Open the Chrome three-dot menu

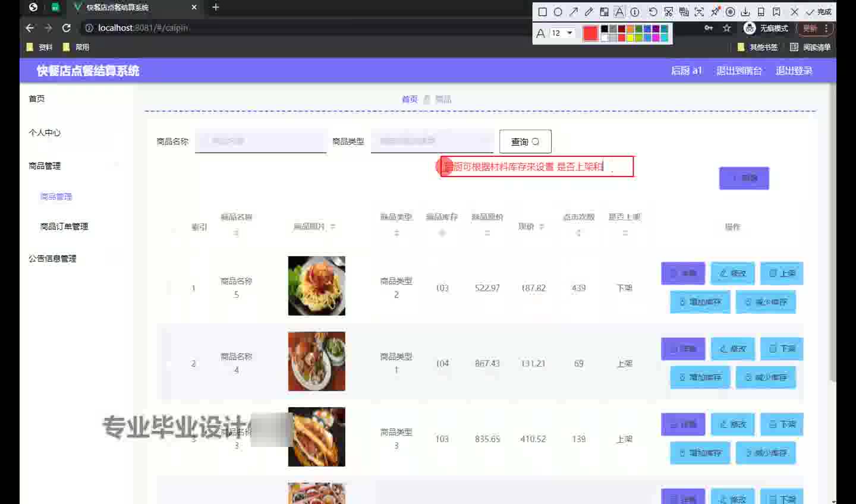pos(826,28)
